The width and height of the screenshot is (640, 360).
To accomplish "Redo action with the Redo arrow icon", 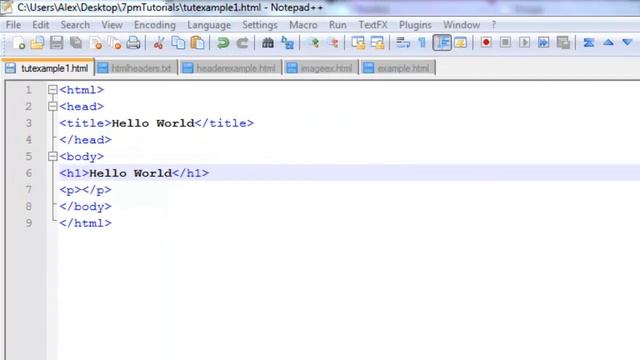I will click(242, 43).
